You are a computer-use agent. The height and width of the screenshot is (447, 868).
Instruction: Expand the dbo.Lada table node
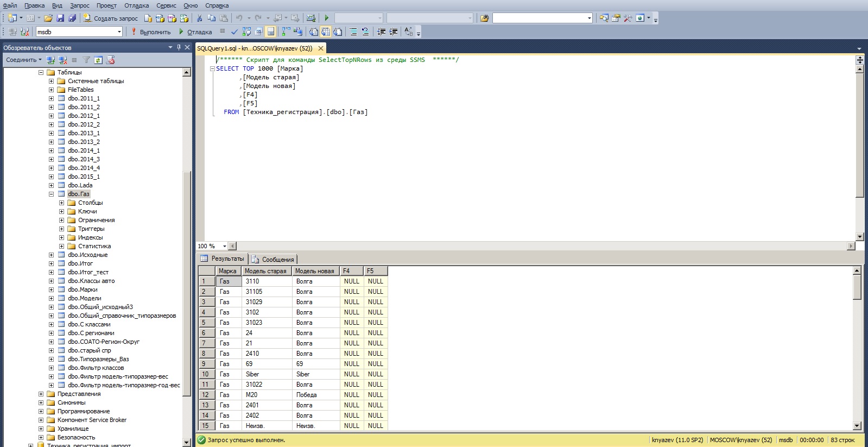point(51,185)
